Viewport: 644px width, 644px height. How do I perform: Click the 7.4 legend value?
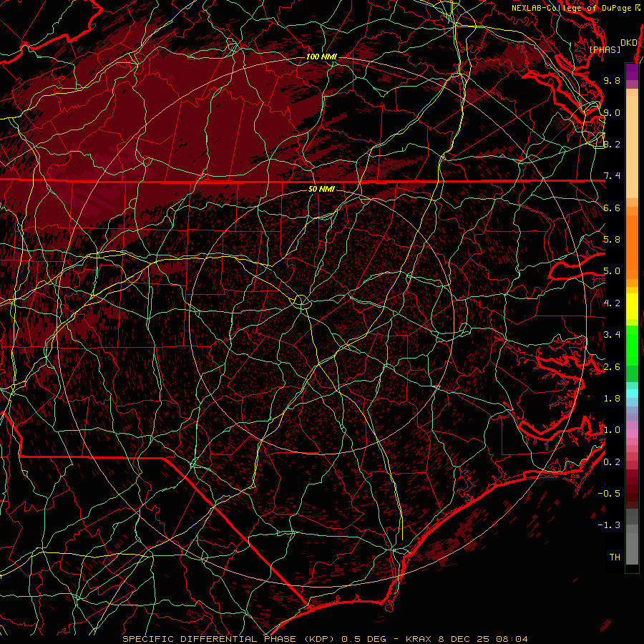pyautogui.click(x=612, y=176)
